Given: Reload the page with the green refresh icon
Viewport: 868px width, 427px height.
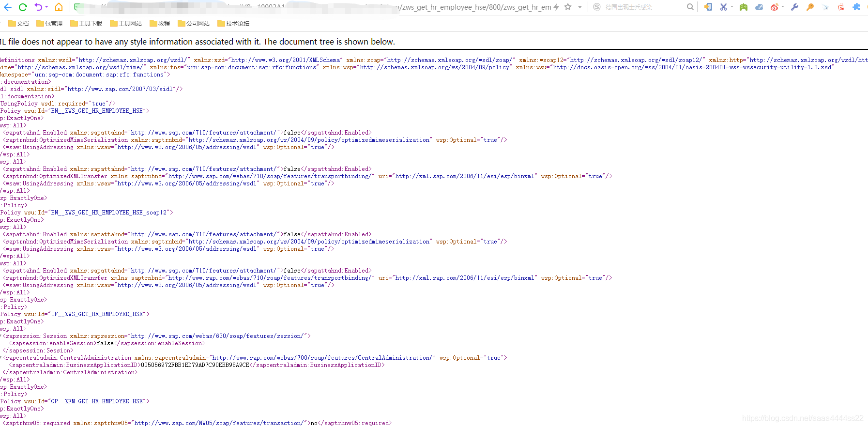Looking at the screenshot, I should point(23,7).
